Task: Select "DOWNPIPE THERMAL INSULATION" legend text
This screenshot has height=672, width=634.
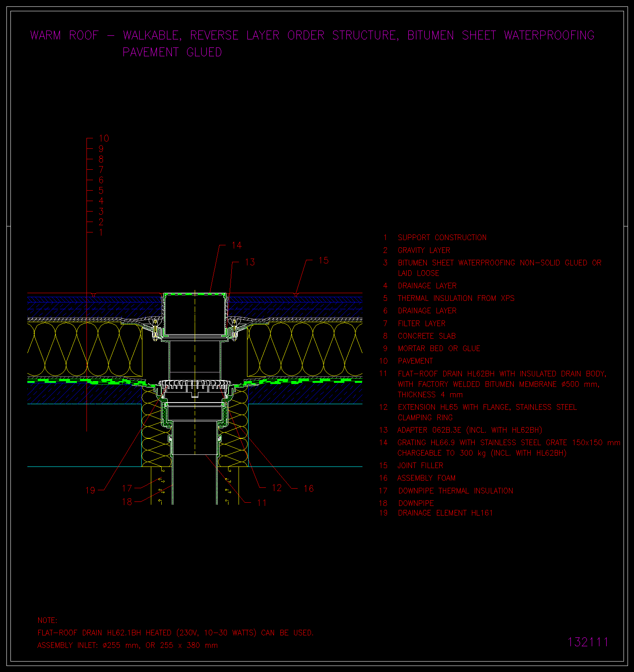Action: (x=455, y=491)
